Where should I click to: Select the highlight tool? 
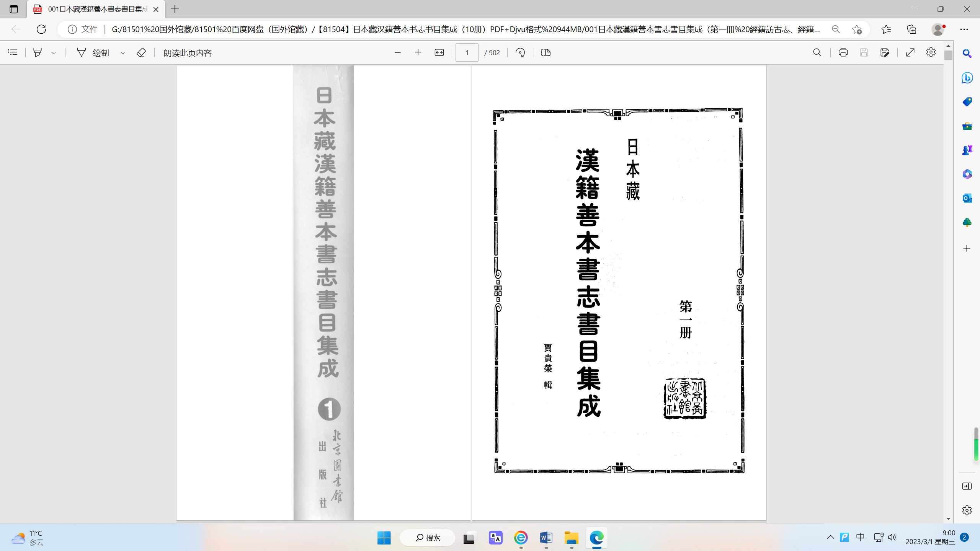(38, 52)
